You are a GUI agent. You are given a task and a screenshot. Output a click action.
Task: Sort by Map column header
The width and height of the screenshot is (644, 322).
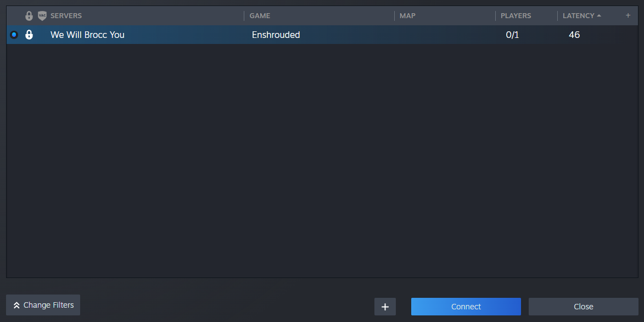point(407,15)
